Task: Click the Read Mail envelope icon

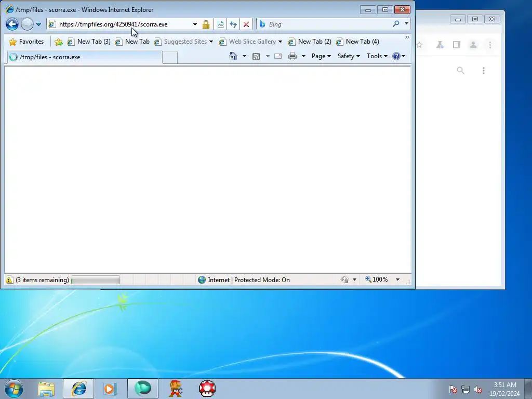Action: point(278,56)
